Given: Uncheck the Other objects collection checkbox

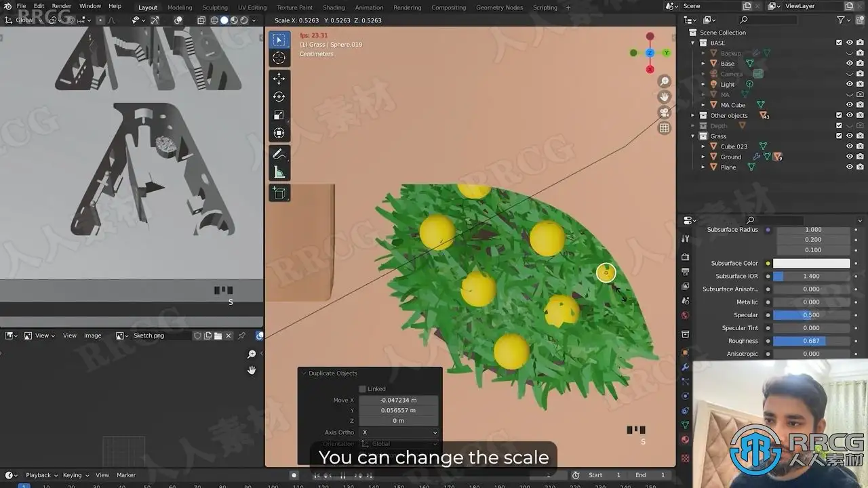Looking at the screenshot, I should pos(840,115).
